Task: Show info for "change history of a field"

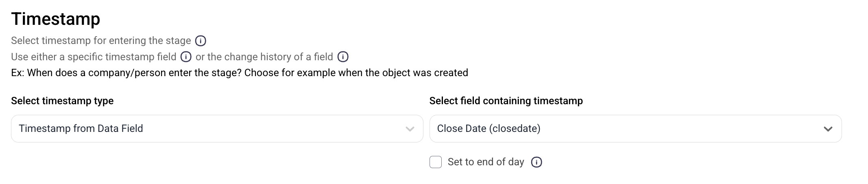Action: coord(343,57)
